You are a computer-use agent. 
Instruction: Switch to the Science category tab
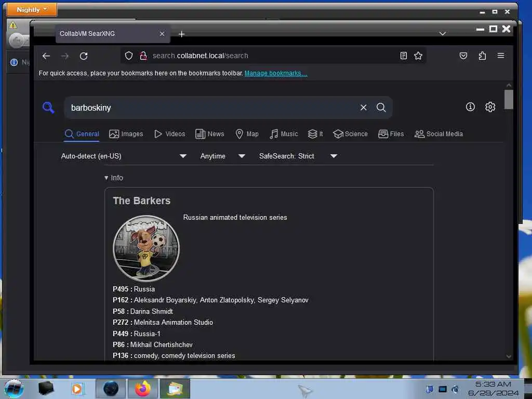point(350,134)
